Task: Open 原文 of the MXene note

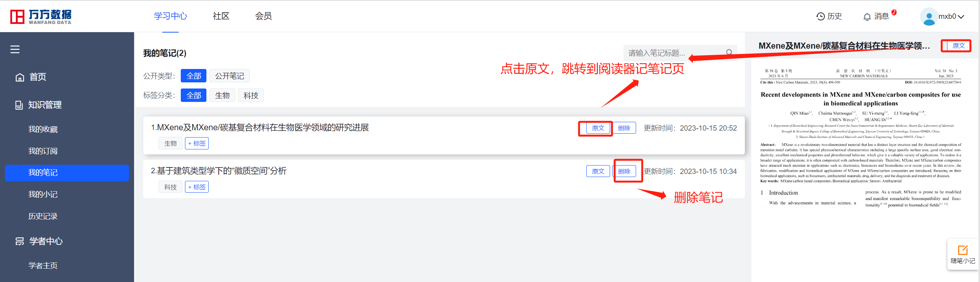Action: tap(598, 128)
